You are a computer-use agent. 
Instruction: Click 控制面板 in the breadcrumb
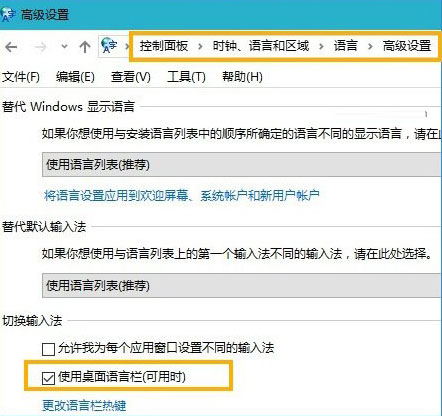tap(164, 46)
